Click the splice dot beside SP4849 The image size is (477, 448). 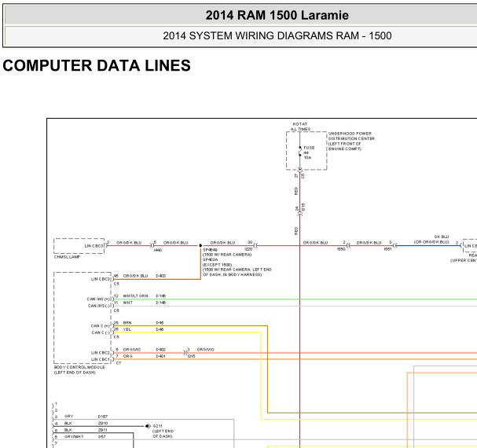(200, 245)
